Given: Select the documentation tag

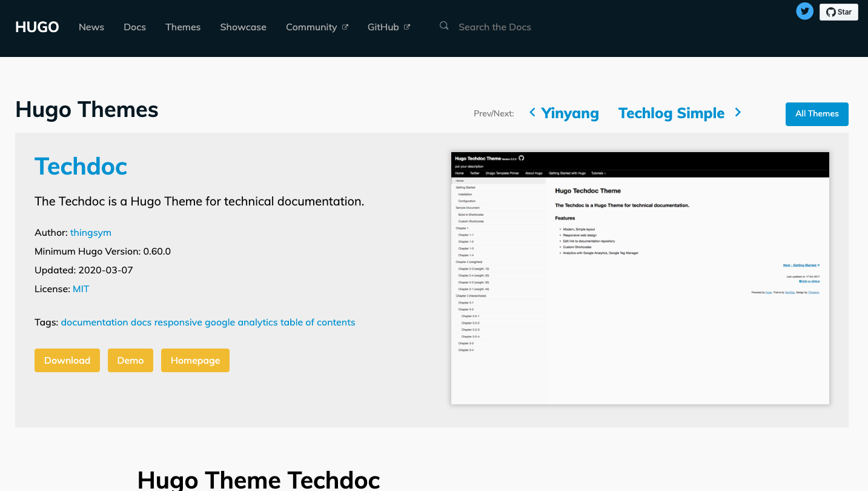Looking at the screenshot, I should click(x=94, y=322).
